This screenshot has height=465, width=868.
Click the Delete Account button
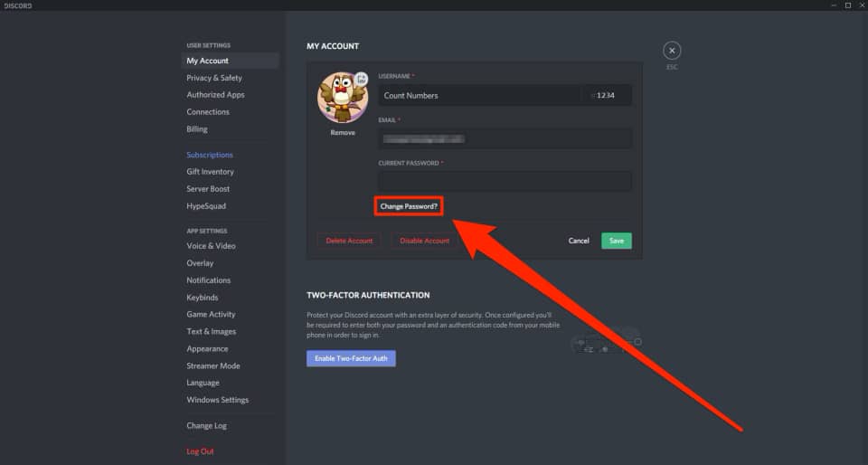pyautogui.click(x=349, y=241)
